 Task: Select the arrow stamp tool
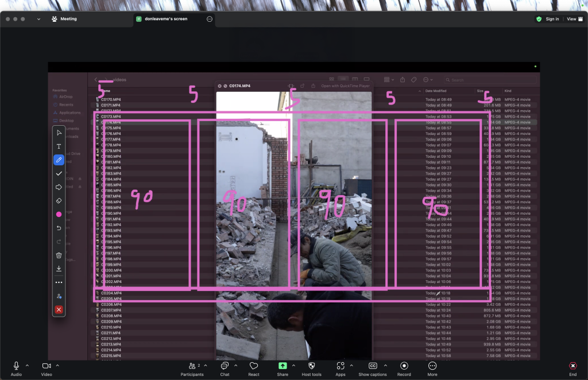[x=59, y=187]
